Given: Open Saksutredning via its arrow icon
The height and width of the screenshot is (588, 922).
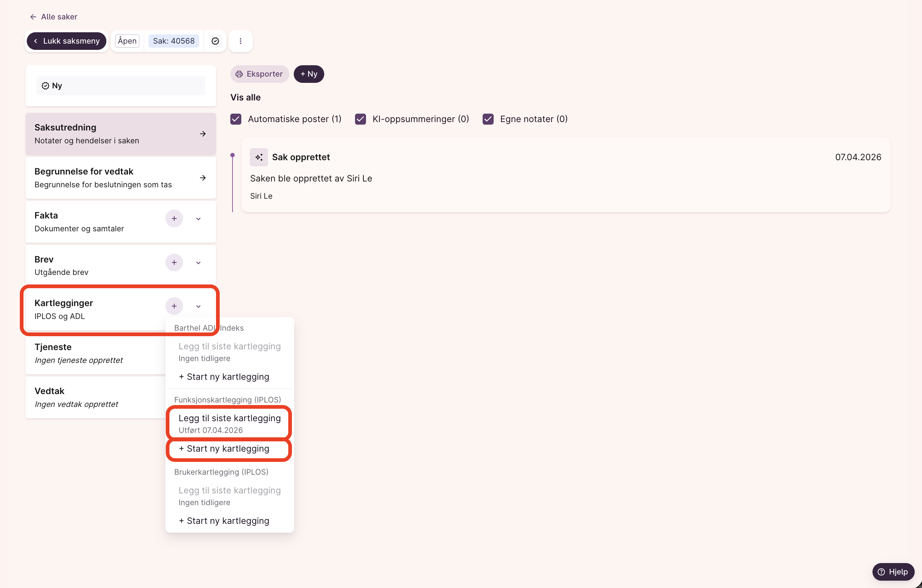Looking at the screenshot, I should [x=203, y=134].
